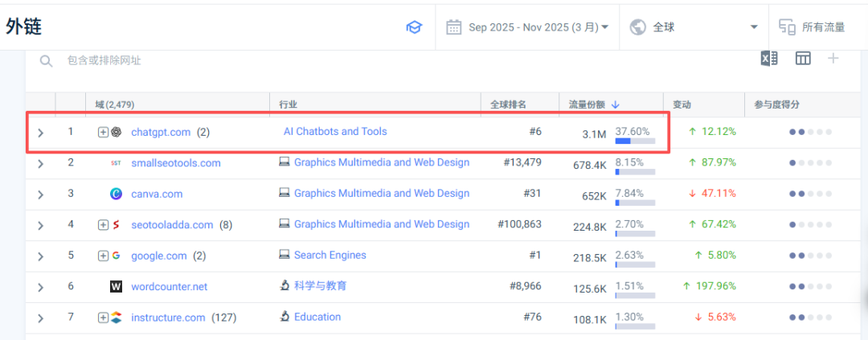Click the monitor icon in google.com row
This screenshot has width=868, height=340.
pyautogui.click(x=284, y=256)
